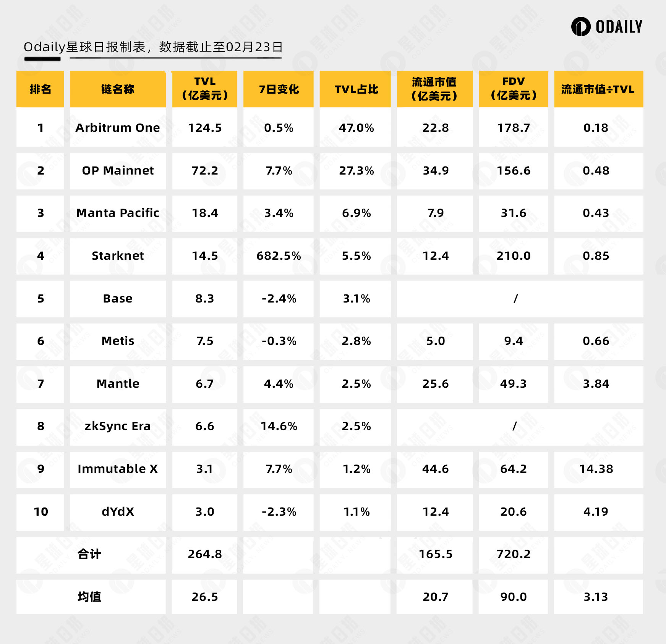Click the ODAILY logo icon

pos(581,27)
